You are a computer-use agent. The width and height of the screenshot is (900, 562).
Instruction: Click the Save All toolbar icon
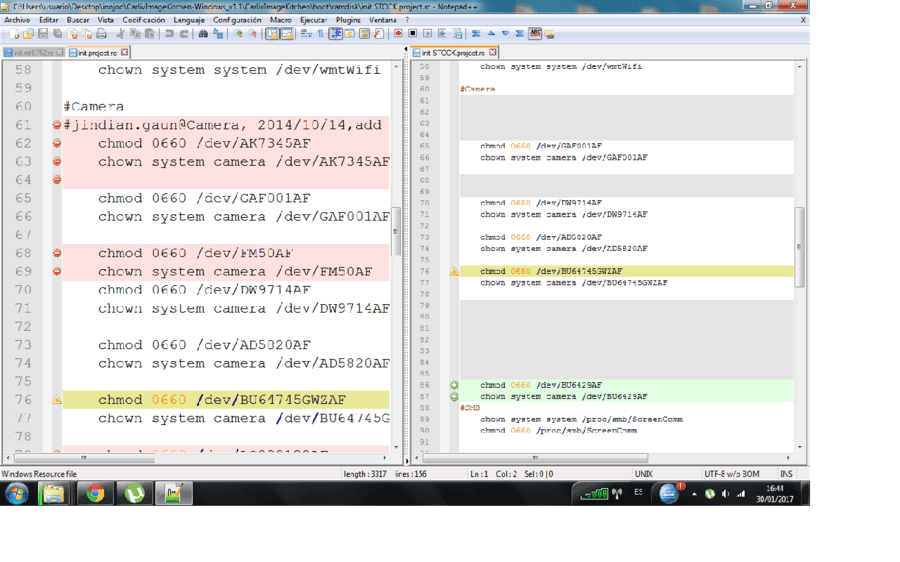[57, 34]
